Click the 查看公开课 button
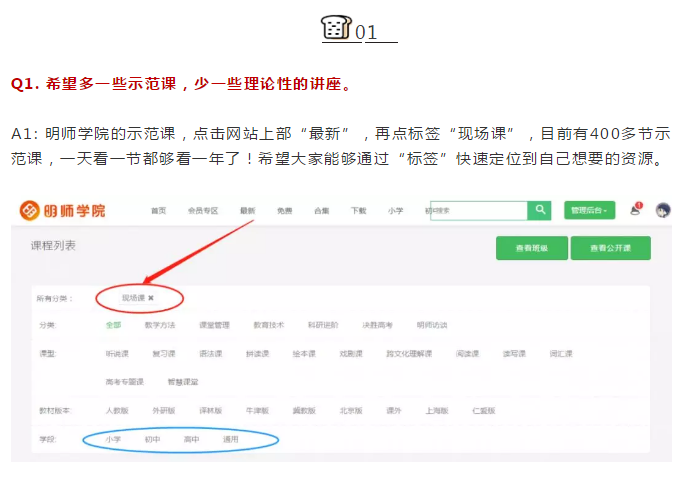688x480 pixels. (612, 248)
